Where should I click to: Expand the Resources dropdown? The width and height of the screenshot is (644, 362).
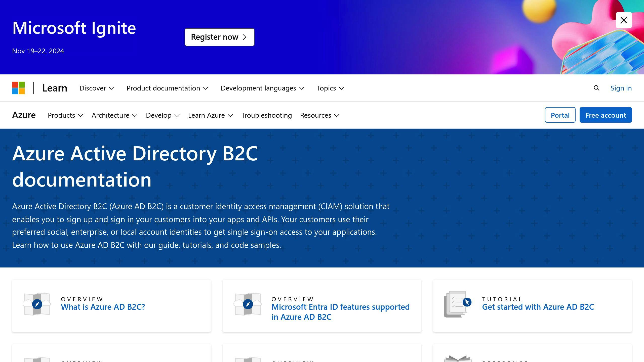point(320,115)
